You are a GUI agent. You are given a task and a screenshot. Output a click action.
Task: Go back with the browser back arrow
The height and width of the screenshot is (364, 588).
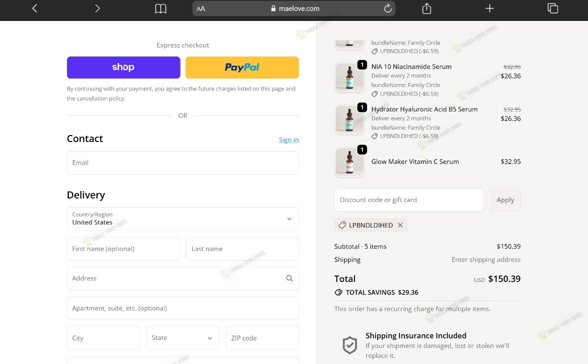(x=34, y=8)
